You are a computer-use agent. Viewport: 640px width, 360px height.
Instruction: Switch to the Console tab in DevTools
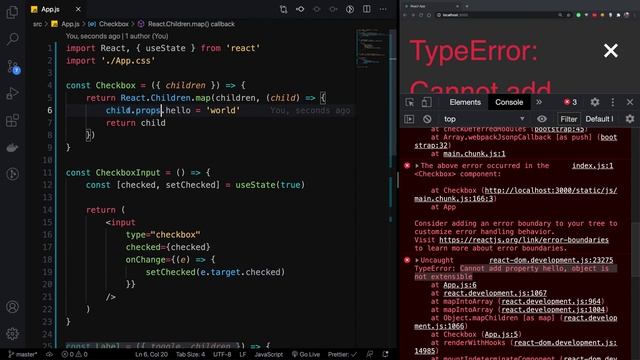tap(509, 102)
